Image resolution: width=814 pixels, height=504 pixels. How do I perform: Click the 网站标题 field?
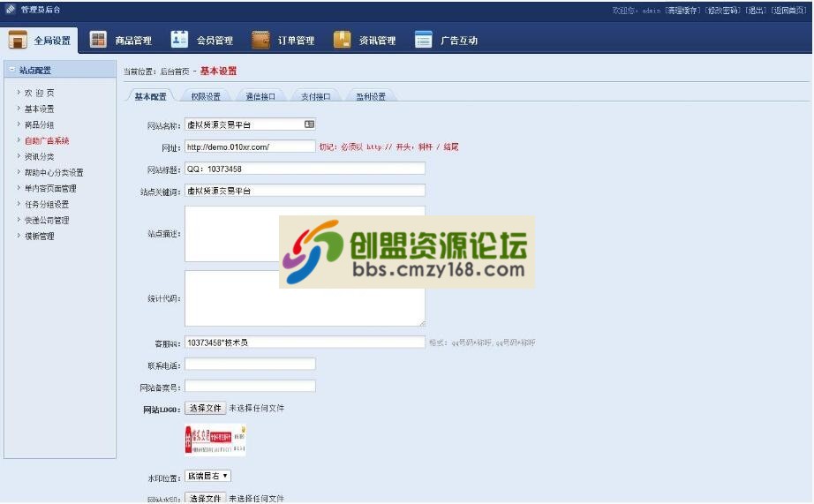coord(305,169)
